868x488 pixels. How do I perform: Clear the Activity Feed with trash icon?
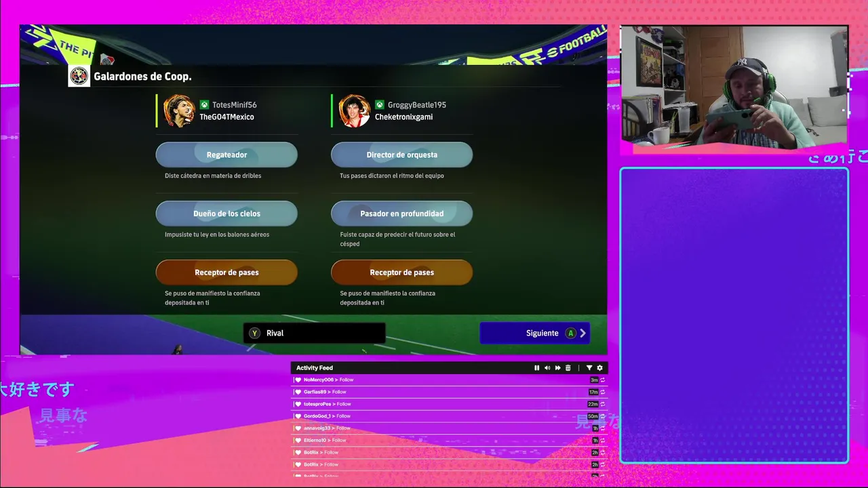[568, 368]
